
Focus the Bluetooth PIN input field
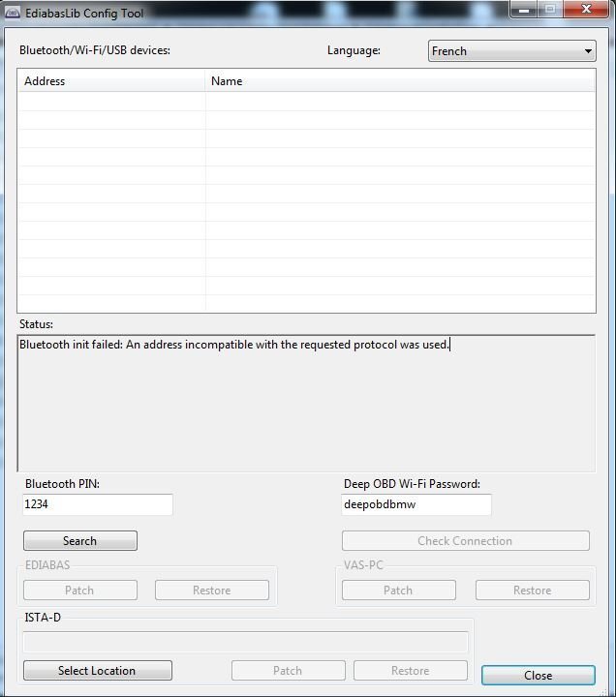(97, 504)
